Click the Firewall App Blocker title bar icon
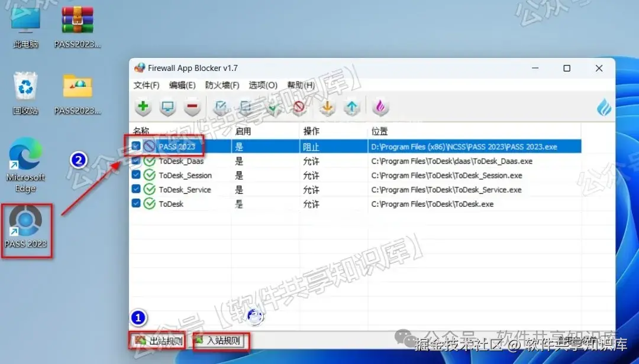 (x=140, y=68)
